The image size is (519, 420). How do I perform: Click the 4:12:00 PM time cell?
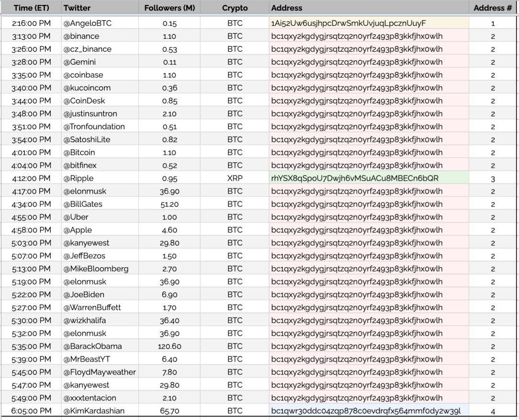31,178
